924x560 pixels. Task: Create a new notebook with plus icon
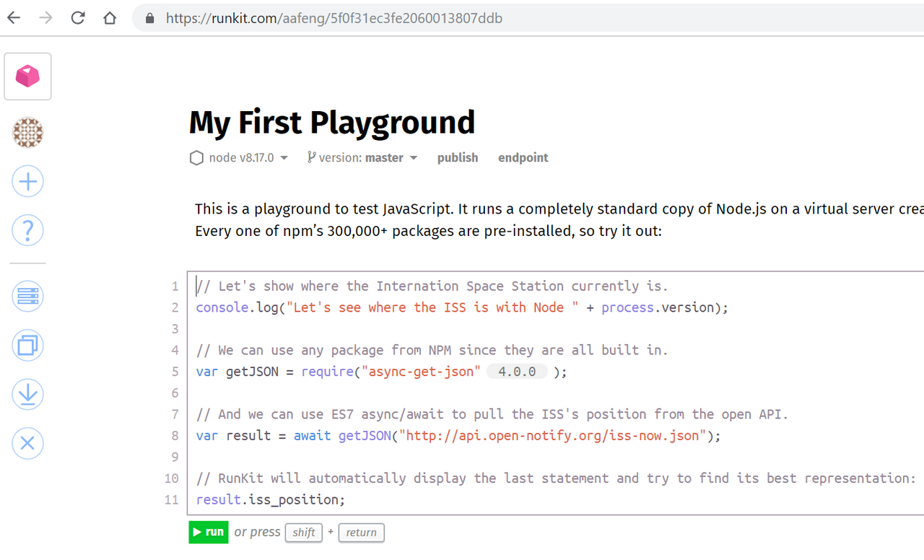coord(28,181)
